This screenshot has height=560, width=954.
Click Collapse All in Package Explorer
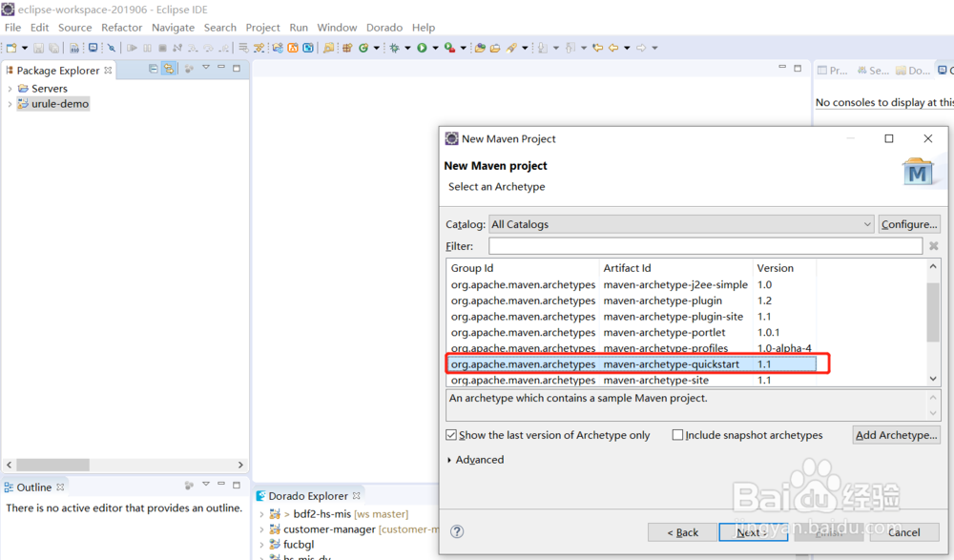coord(154,69)
